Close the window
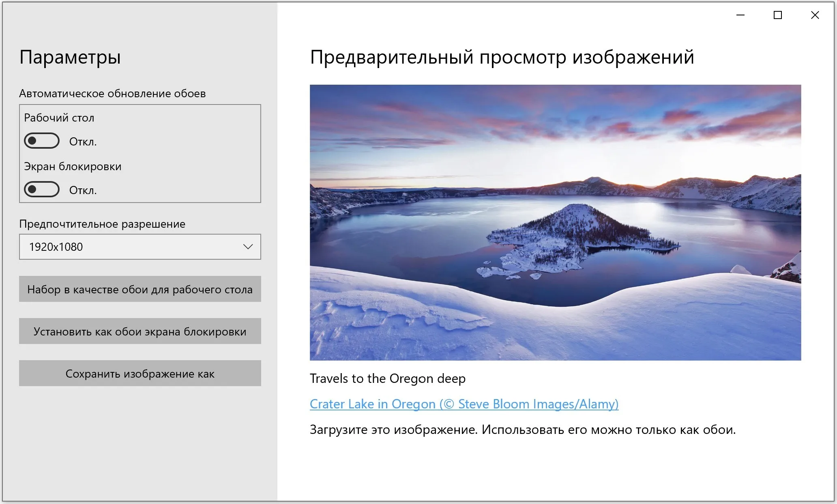Viewport: 837px width, 504px height. click(x=815, y=15)
